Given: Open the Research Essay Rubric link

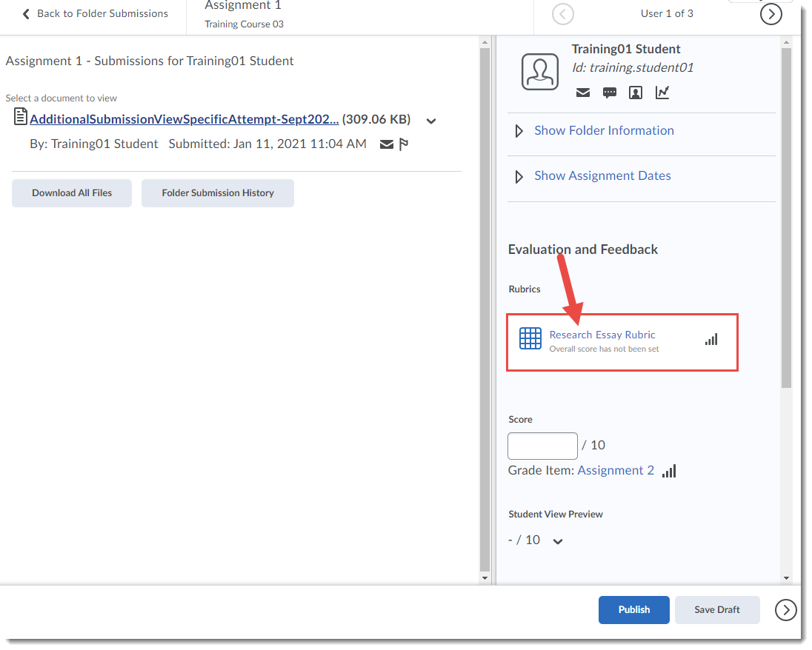Looking at the screenshot, I should pyautogui.click(x=602, y=335).
